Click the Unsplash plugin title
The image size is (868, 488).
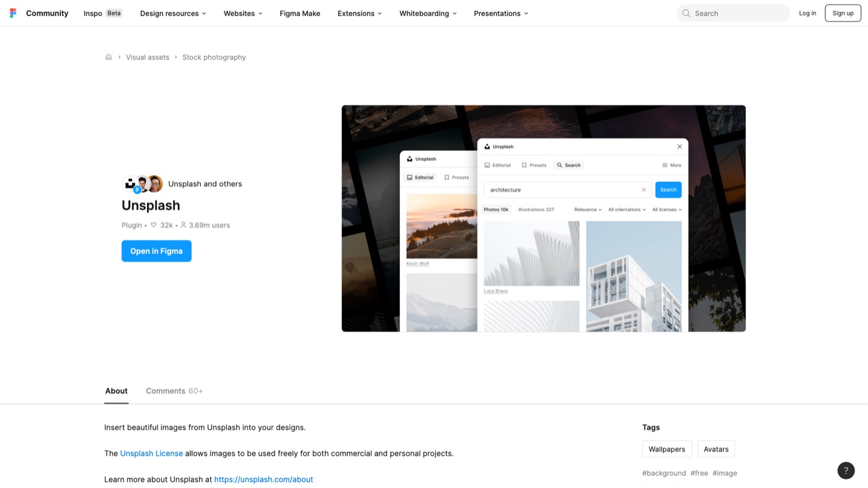(x=151, y=205)
